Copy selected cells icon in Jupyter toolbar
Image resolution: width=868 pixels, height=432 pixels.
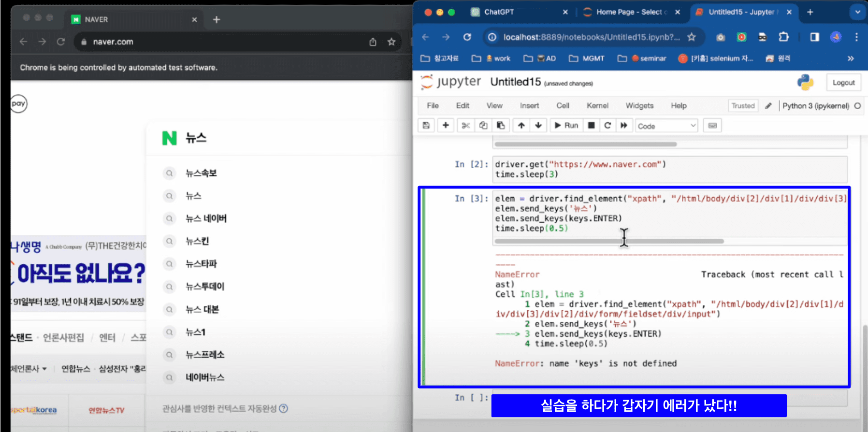click(483, 126)
